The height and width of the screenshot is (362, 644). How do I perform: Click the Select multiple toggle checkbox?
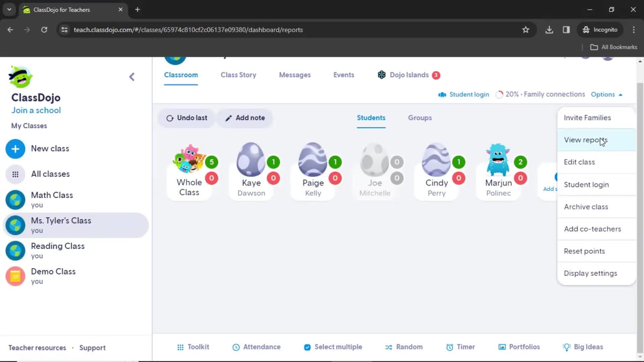tap(307, 347)
